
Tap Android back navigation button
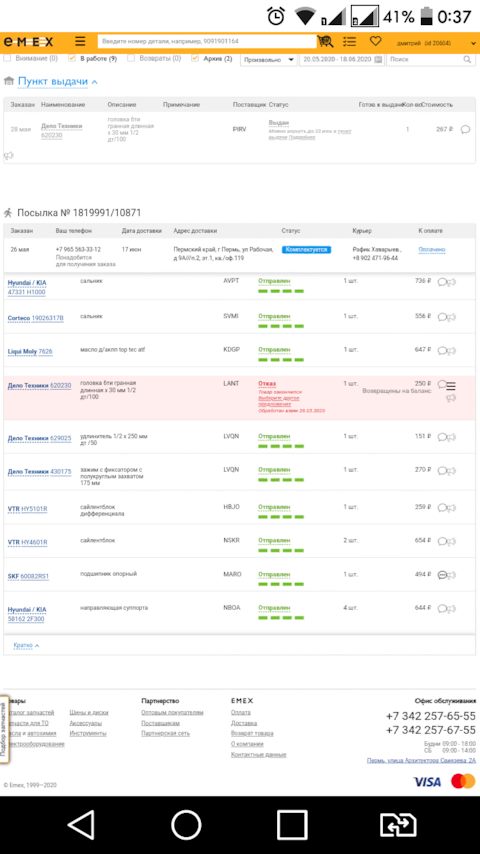tap(82, 825)
